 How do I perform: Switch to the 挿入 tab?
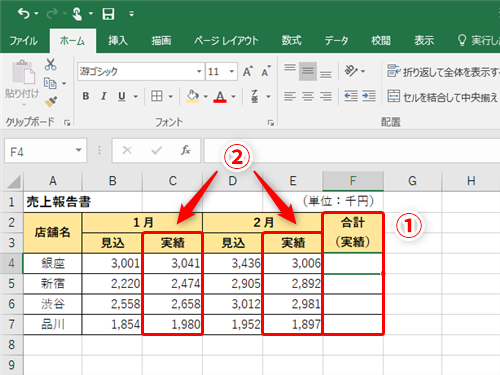[x=118, y=41]
